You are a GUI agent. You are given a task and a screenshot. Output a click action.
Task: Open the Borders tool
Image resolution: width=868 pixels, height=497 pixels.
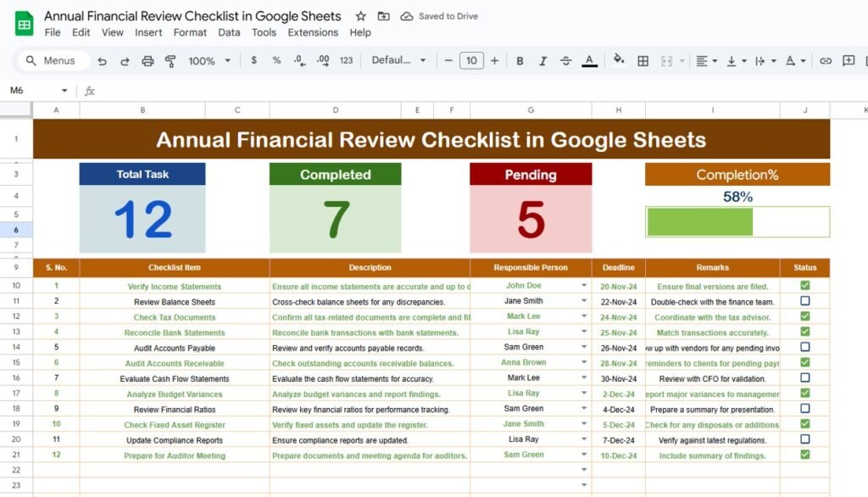click(x=642, y=60)
